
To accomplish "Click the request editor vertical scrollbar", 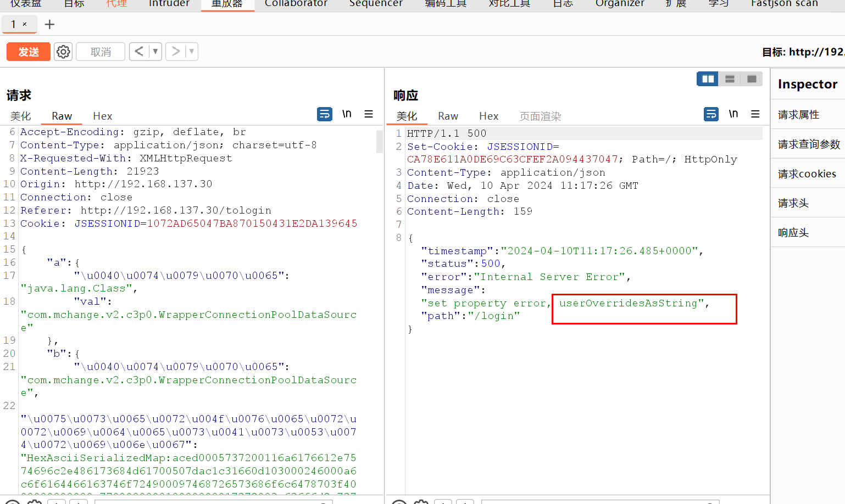I will pyautogui.click(x=380, y=141).
